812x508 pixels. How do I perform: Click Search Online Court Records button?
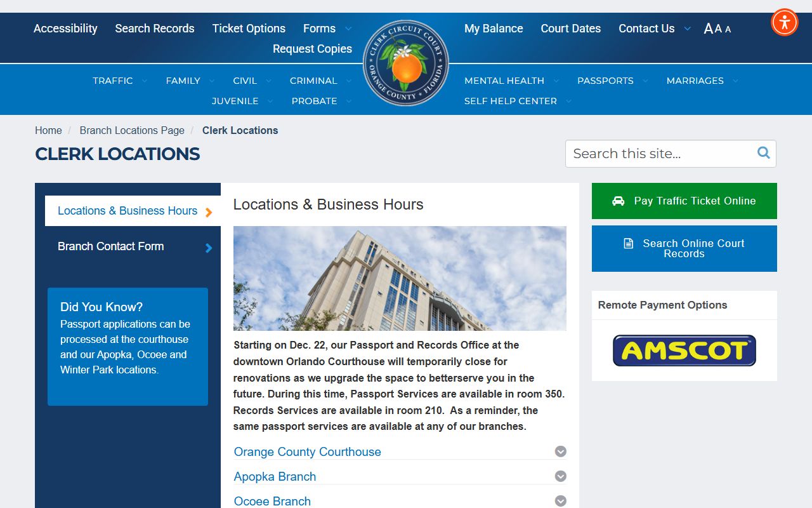pyautogui.click(x=684, y=248)
